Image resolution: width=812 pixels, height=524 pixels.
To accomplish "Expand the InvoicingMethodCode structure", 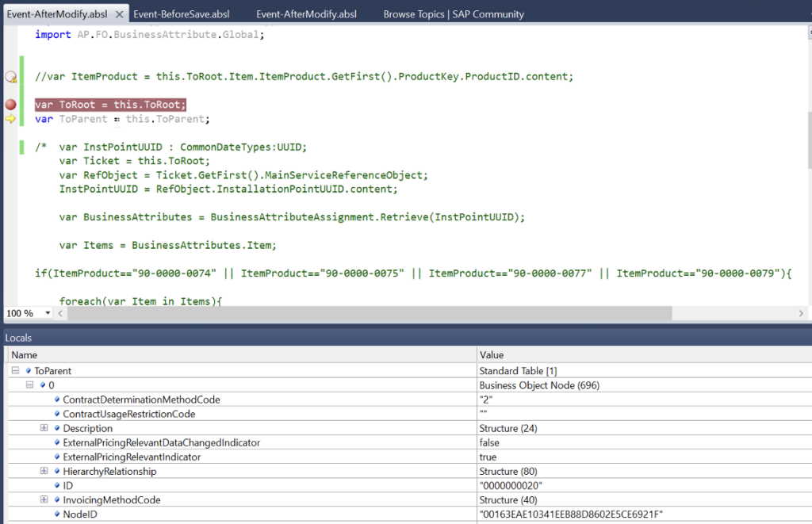I will pos(44,500).
